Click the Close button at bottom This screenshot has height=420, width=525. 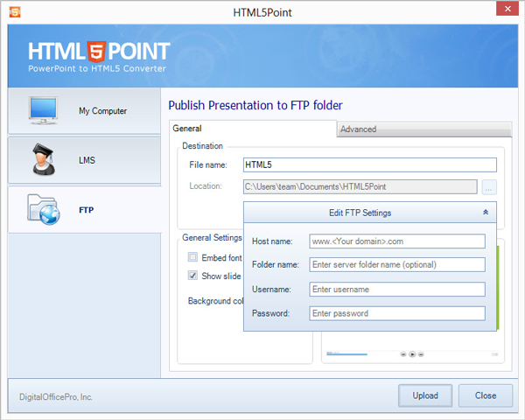point(486,395)
